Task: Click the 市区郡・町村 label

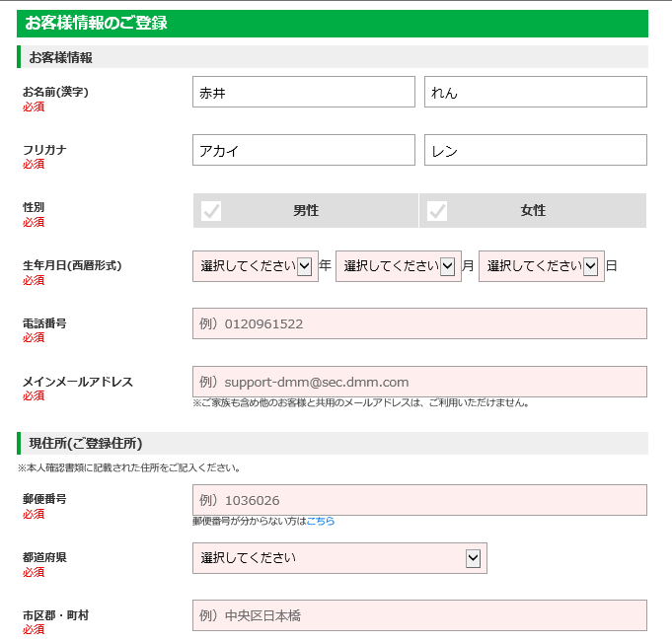Action: point(55,615)
